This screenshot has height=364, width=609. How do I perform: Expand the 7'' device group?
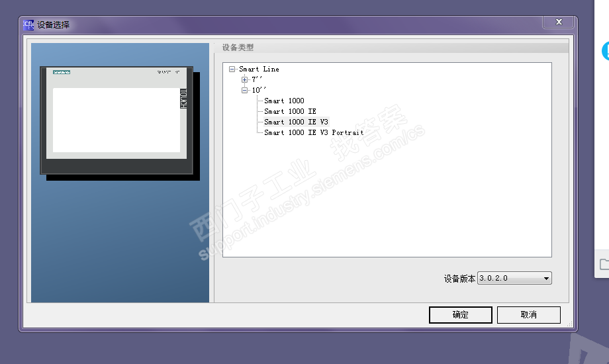pyautogui.click(x=244, y=79)
